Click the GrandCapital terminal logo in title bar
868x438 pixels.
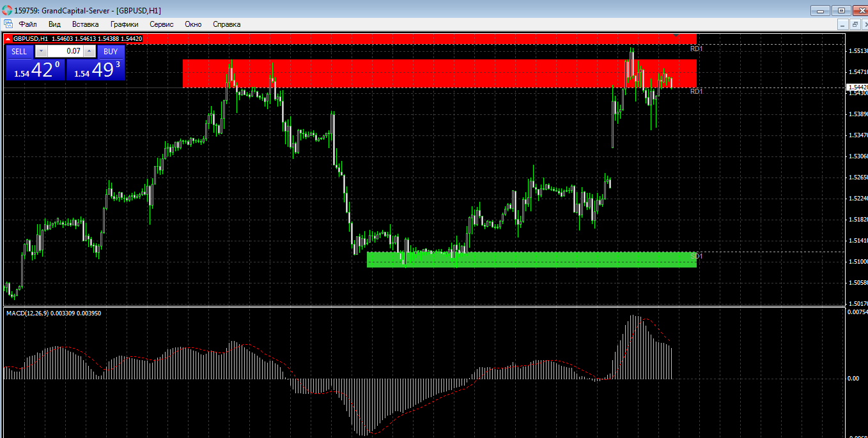(x=6, y=10)
